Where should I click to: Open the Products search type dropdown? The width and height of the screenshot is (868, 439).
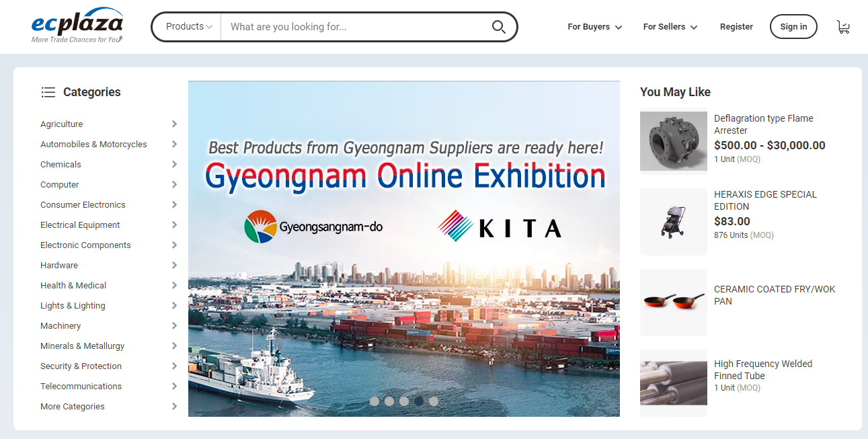click(189, 27)
